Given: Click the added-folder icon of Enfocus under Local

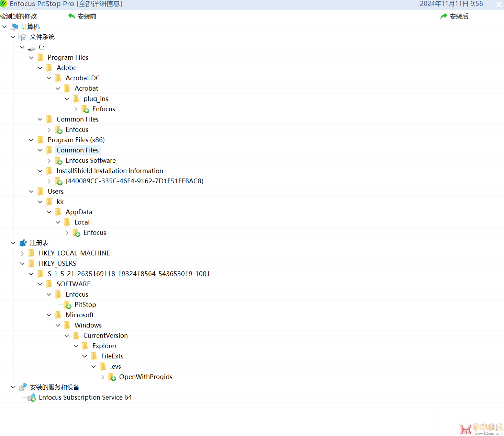Looking at the screenshot, I should (77, 233).
